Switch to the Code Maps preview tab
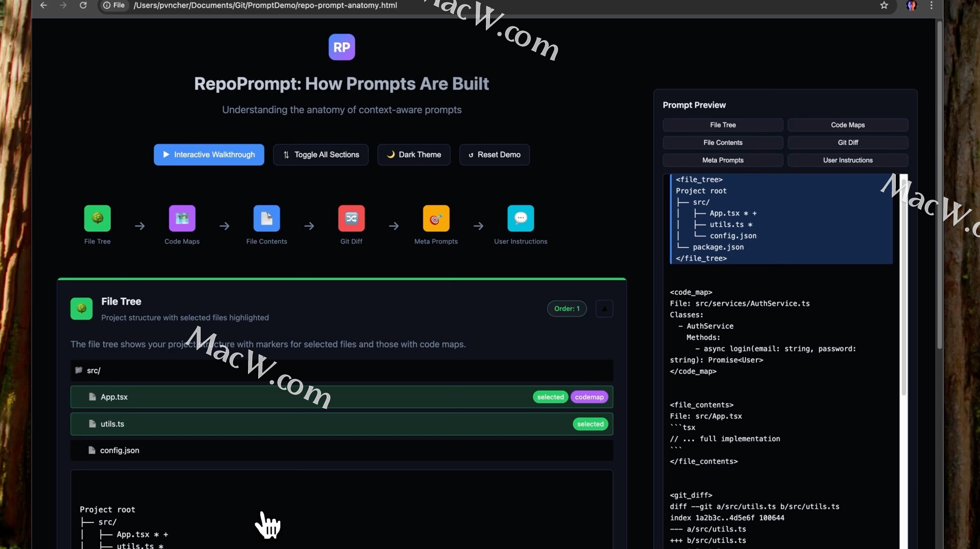980x549 pixels. coord(847,125)
